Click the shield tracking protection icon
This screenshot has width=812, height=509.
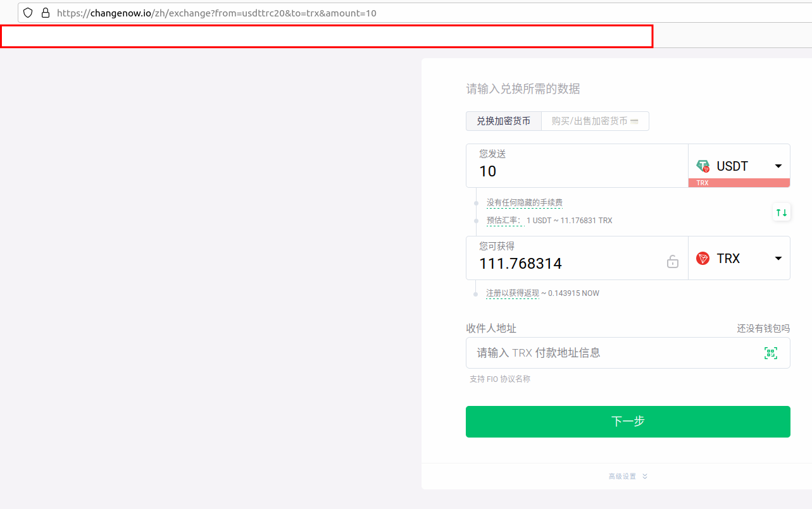pyautogui.click(x=28, y=13)
